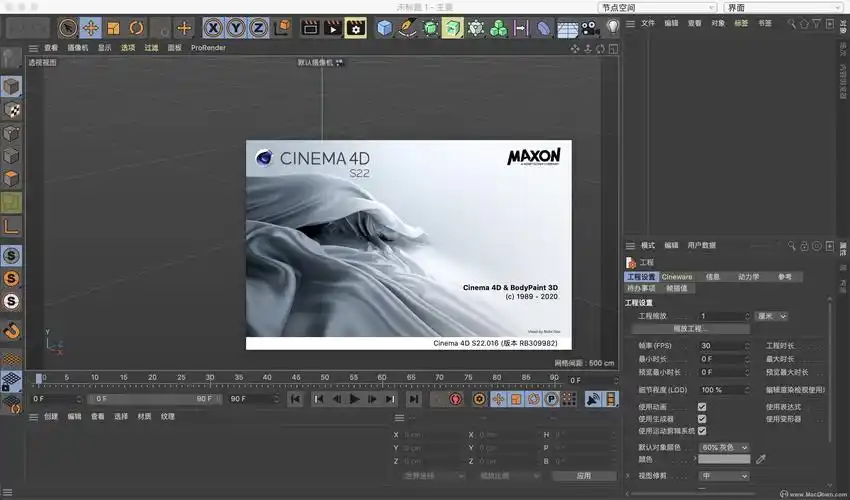Screen dimensions: 850x500
Task: Activate the Move tool in the top toolbar
Action: point(91,28)
